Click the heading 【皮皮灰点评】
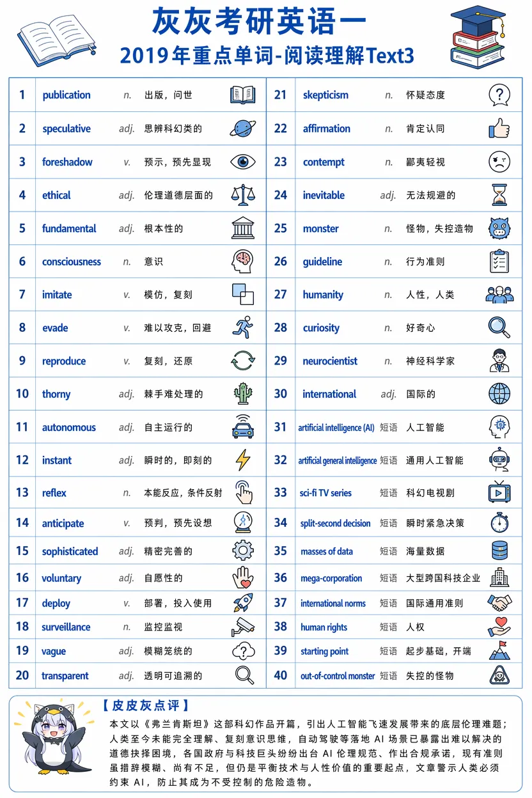The width and height of the screenshot is (532, 798). [145, 705]
